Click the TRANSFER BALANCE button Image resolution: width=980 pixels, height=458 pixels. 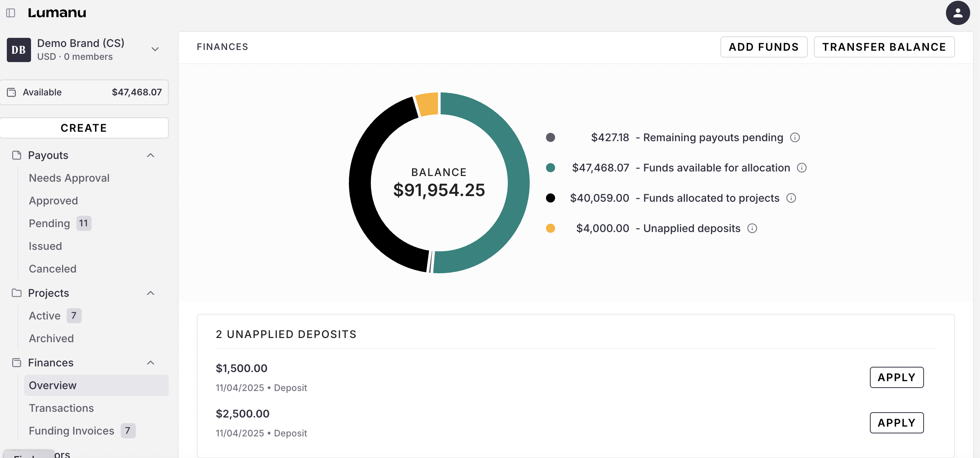[x=884, y=47]
